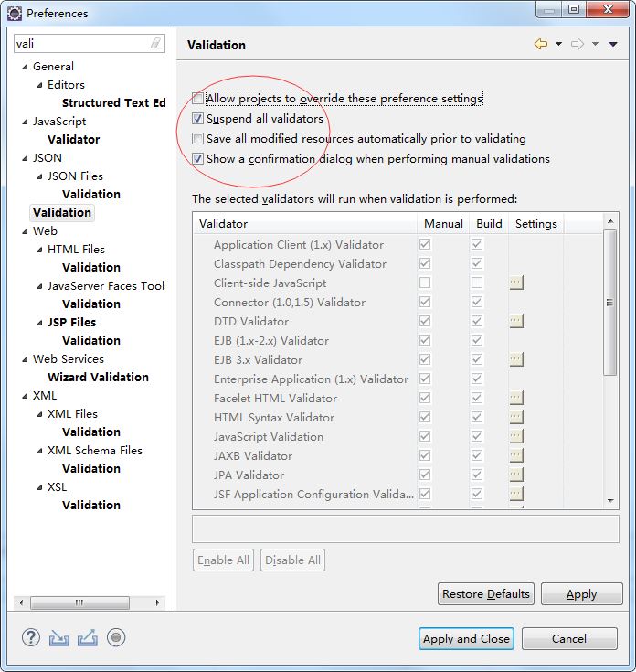
Task: Toggle Manual checkbox for Application Client Validator
Action: [x=425, y=244]
